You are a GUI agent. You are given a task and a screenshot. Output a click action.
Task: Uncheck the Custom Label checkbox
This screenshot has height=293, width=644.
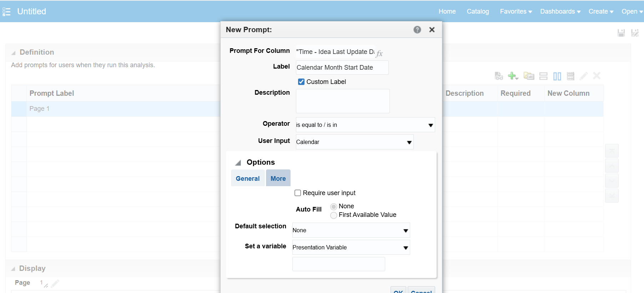coord(301,82)
